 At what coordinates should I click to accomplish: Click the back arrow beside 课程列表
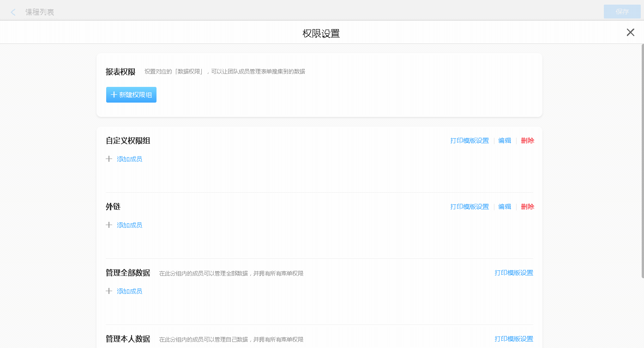coord(13,12)
